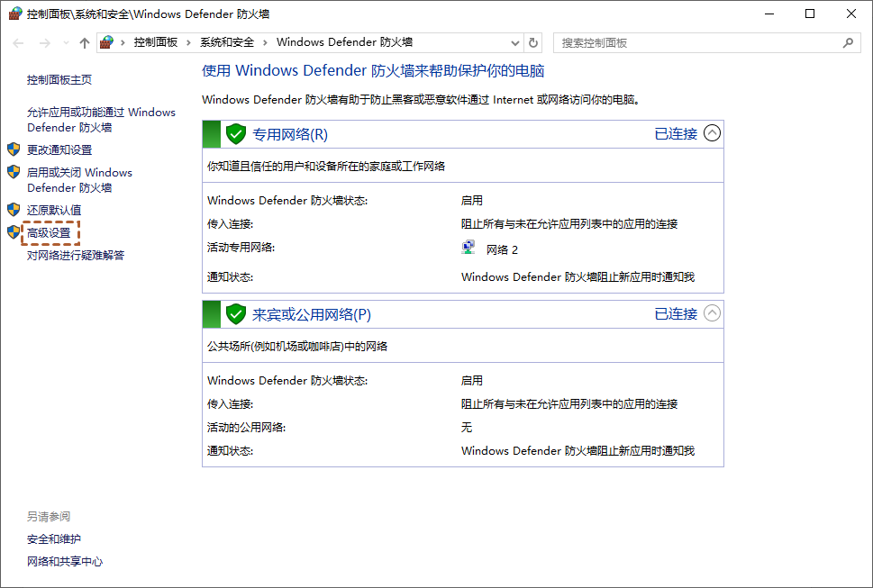Click the address bar control panel icon
Image resolution: width=873 pixels, height=588 pixels.
point(108,43)
